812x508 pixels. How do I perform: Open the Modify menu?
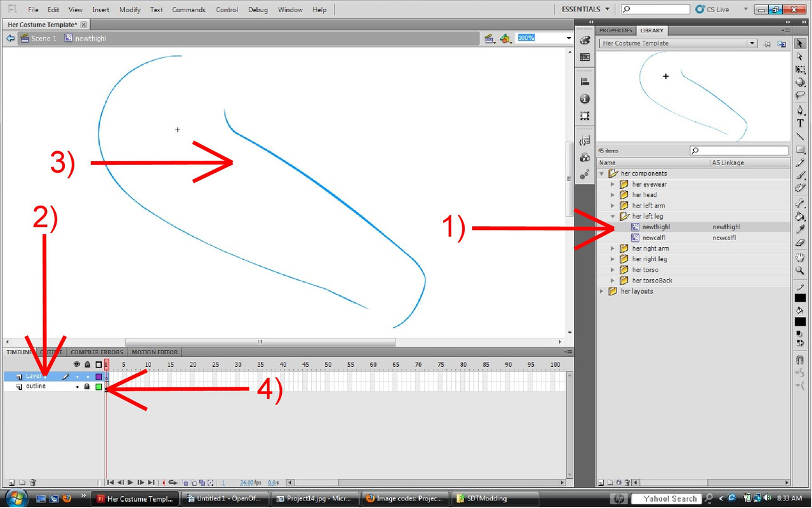(130, 10)
